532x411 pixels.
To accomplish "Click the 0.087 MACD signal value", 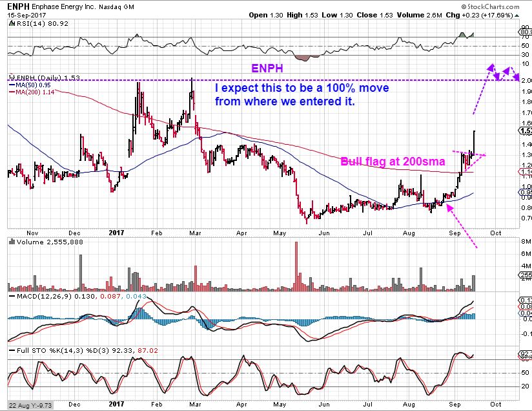I will [110, 296].
